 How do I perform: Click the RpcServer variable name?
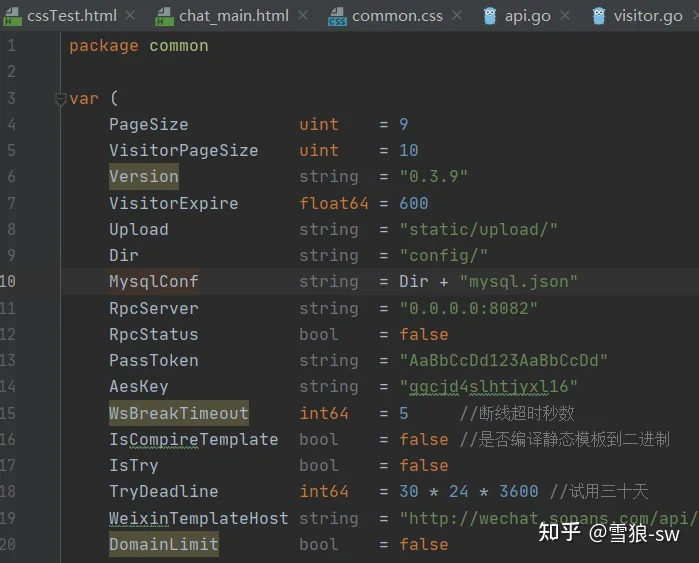[153, 308]
